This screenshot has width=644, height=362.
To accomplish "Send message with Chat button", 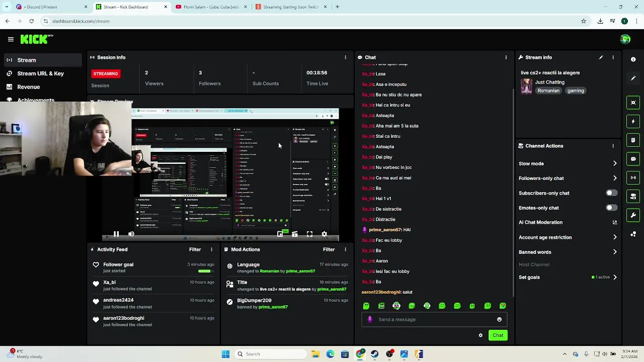I will click(x=498, y=335).
